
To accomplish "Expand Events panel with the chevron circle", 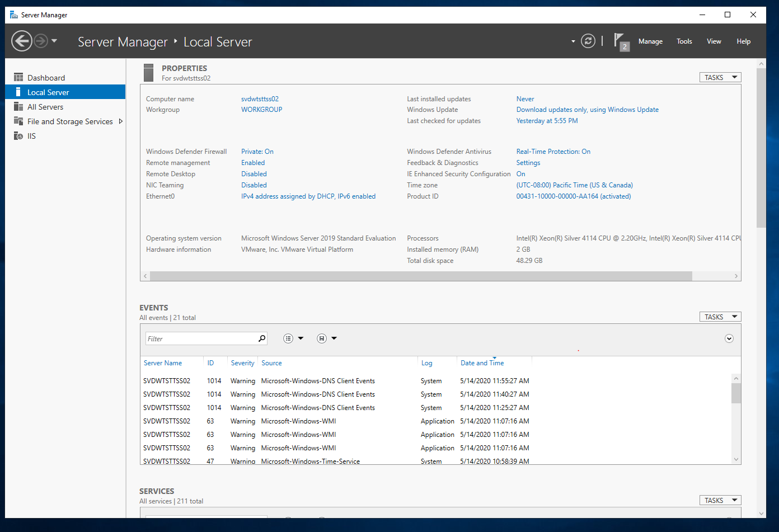I will coord(729,338).
